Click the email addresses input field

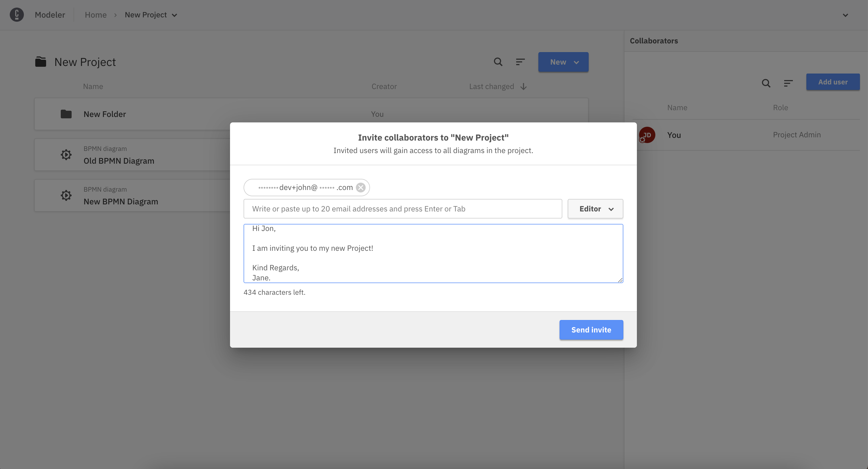click(403, 208)
